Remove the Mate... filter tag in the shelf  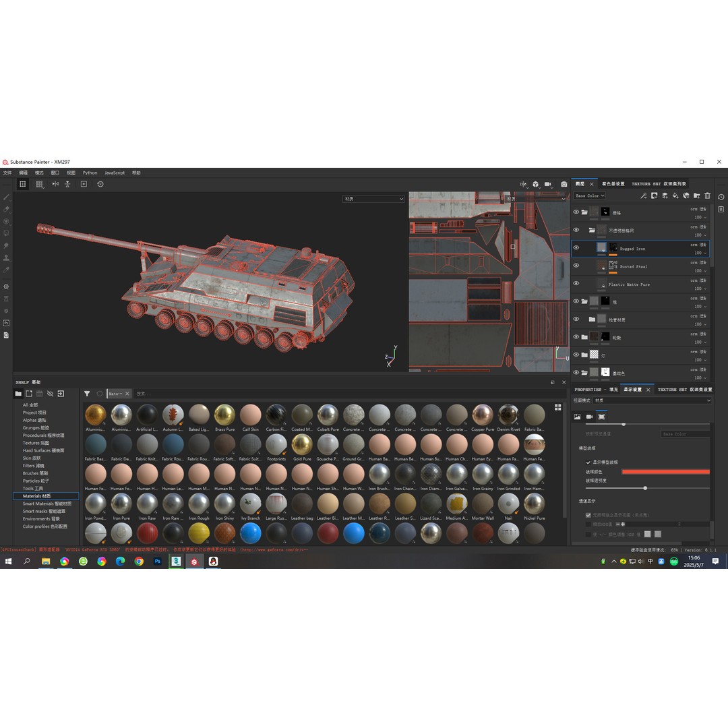[127, 394]
